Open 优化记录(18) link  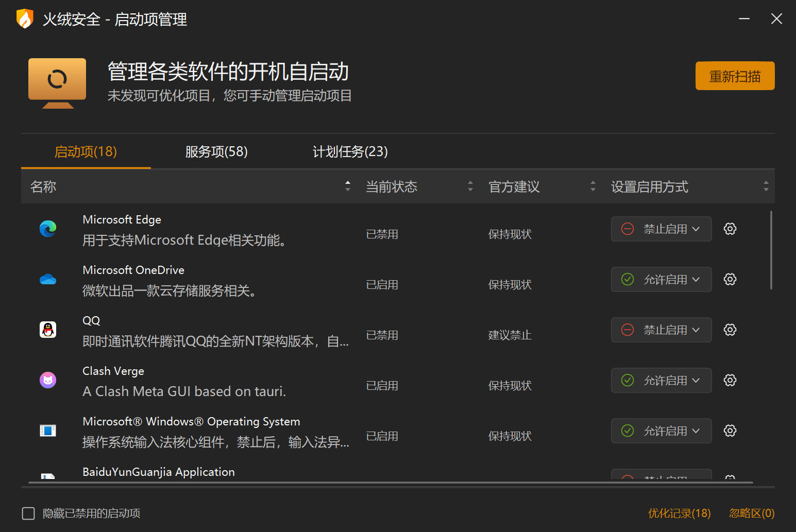point(680,513)
